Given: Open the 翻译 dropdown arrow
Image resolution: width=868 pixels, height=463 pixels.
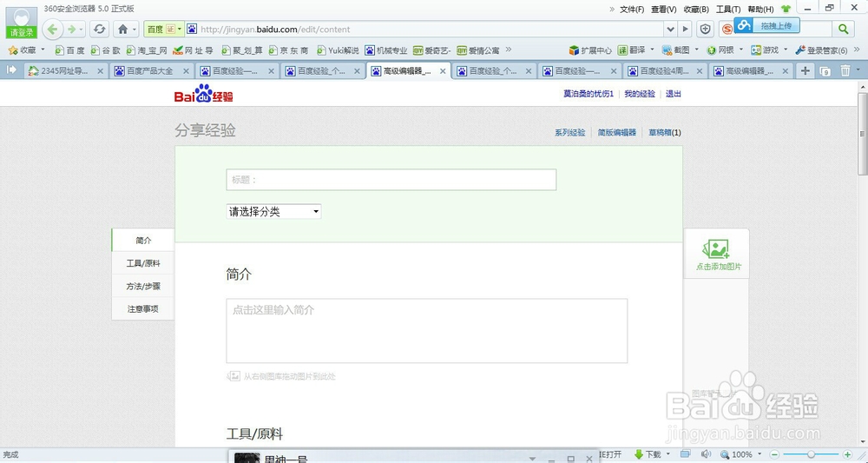Looking at the screenshot, I should tap(652, 50).
